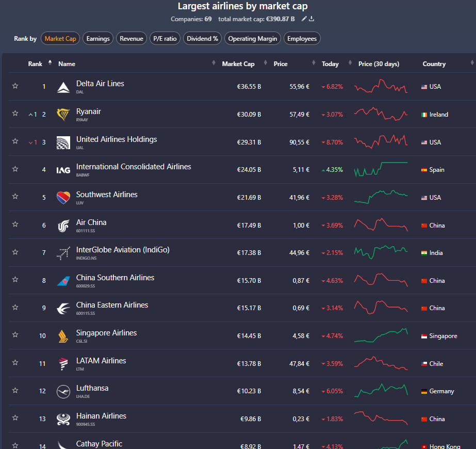
Task: Mark Southwest Airlines as favorite
Action: pos(15,197)
